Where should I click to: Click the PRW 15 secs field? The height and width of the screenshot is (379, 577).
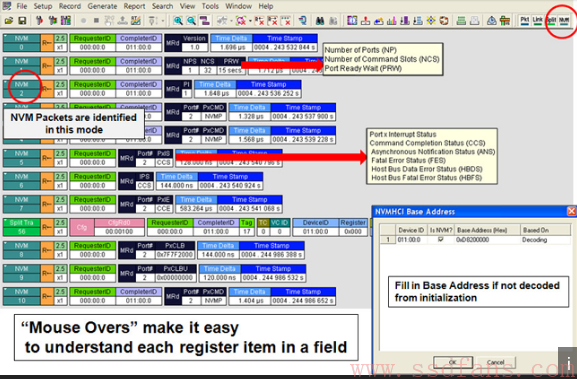tap(231, 66)
